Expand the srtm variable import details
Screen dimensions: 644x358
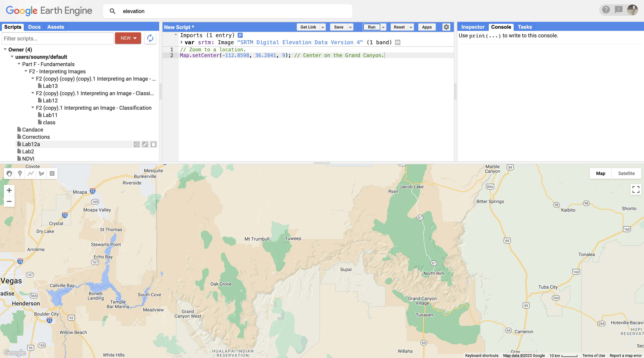182,42
